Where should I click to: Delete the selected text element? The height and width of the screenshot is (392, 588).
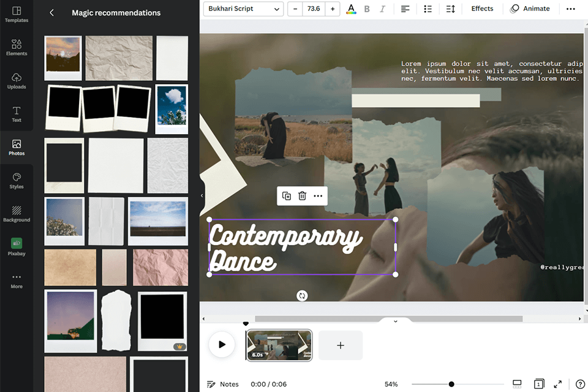pos(302,196)
